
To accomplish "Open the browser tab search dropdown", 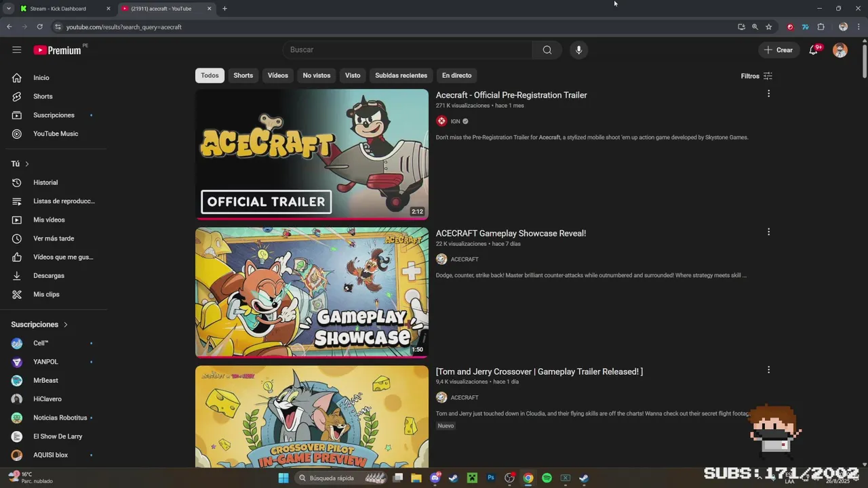I will click(8, 9).
